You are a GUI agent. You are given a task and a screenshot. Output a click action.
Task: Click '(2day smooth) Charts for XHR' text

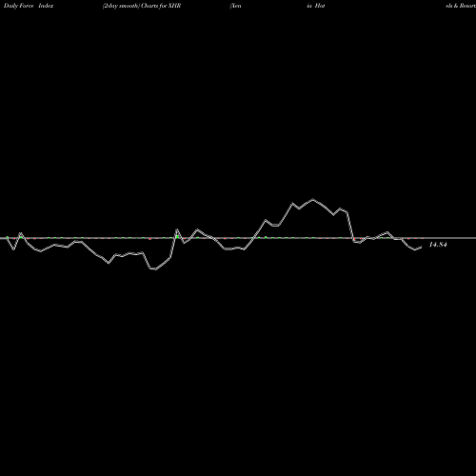pyautogui.click(x=142, y=6)
